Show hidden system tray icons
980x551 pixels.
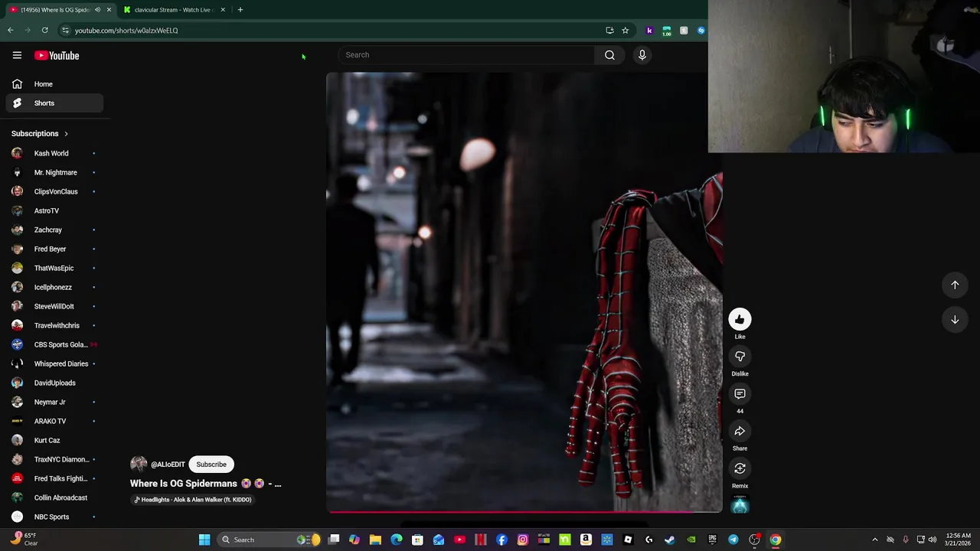point(875,540)
